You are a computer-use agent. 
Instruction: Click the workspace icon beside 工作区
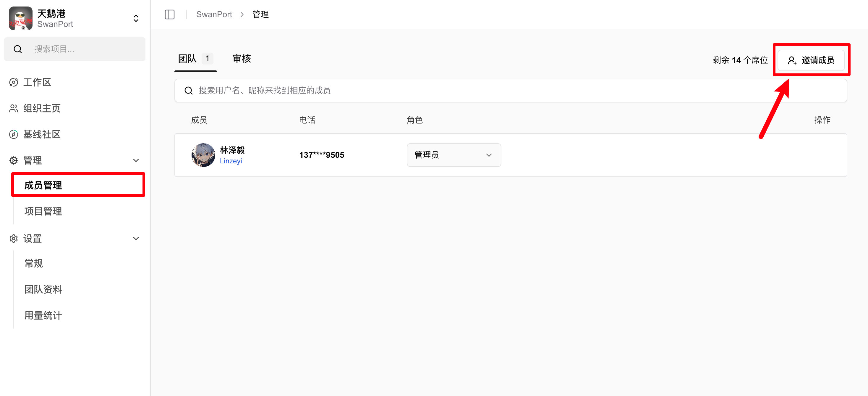(x=14, y=82)
